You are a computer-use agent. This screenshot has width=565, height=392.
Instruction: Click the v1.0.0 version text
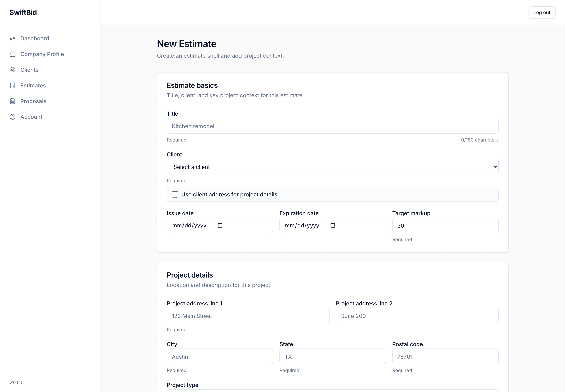pyautogui.click(x=16, y=382)
